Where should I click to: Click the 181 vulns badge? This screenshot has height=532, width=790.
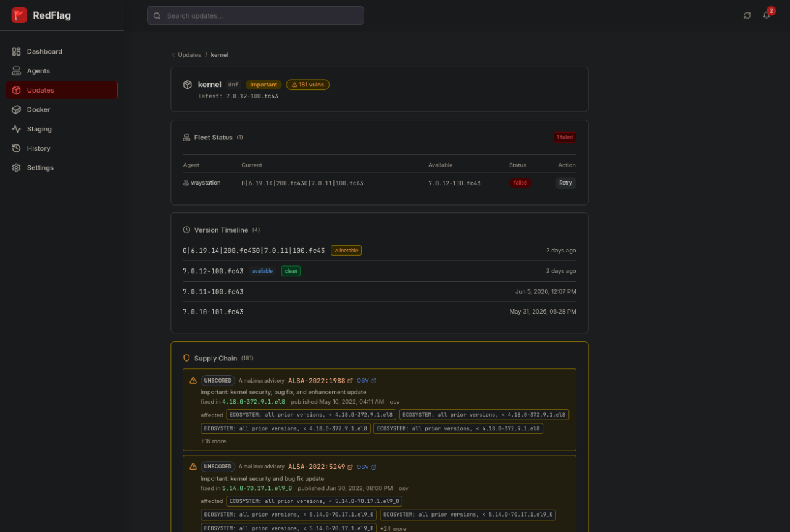tap(307, 85)
